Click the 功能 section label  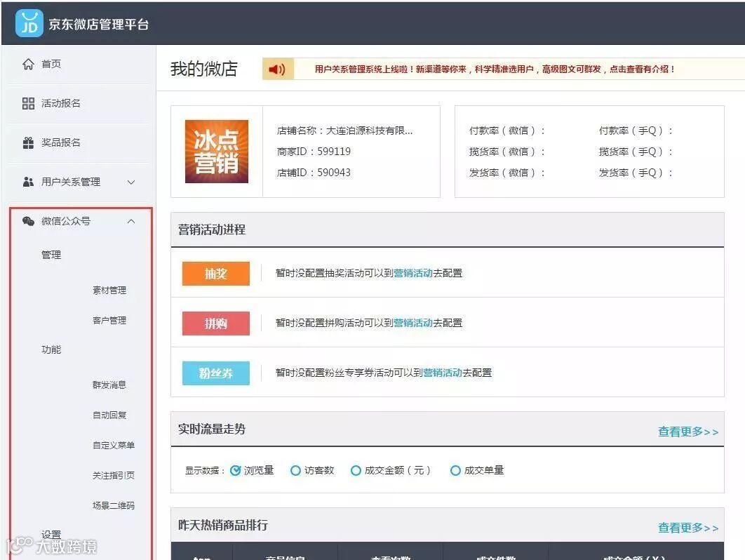point(51,350)
